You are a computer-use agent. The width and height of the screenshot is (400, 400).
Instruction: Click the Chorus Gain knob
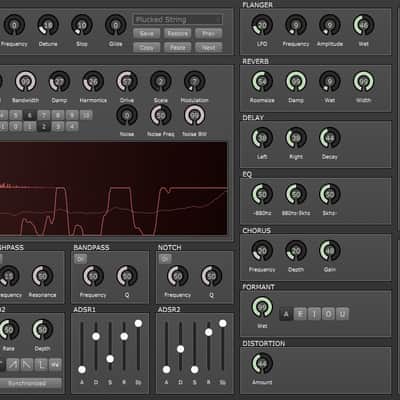[330, 251]
